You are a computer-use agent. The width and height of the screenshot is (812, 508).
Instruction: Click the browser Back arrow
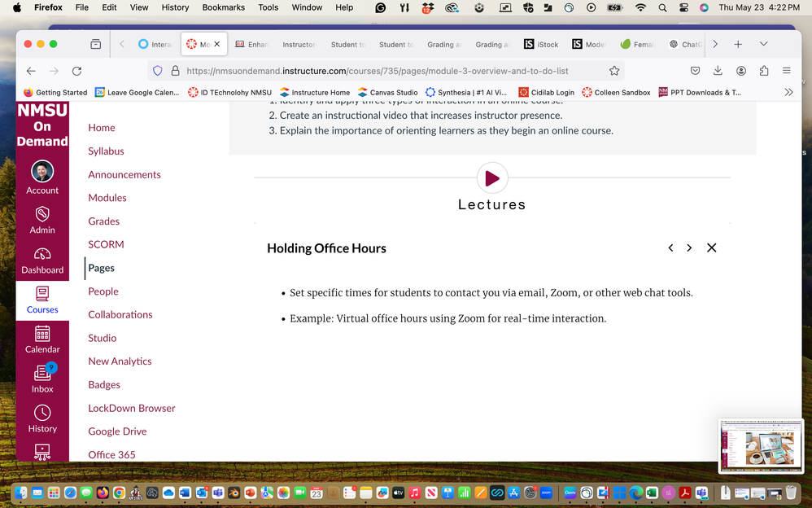[x=31, y=71]
